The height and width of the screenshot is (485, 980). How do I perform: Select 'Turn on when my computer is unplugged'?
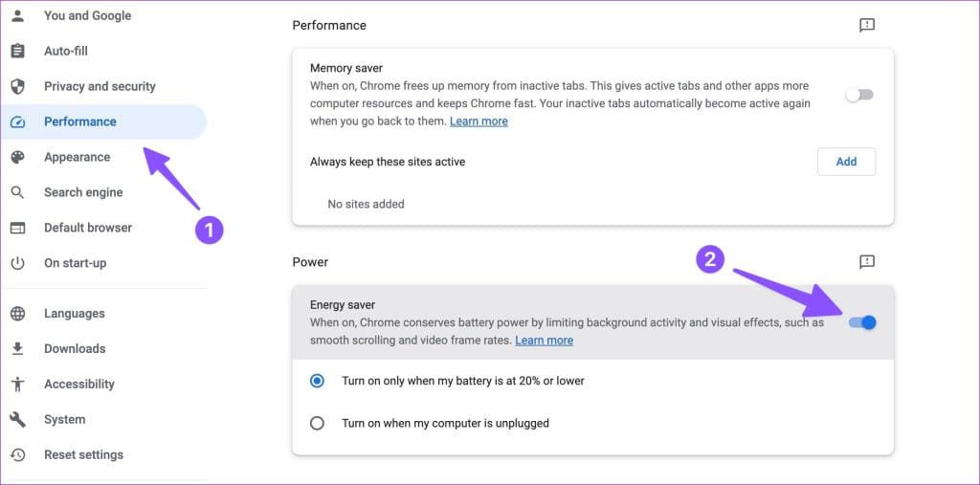tap(318, 423)
